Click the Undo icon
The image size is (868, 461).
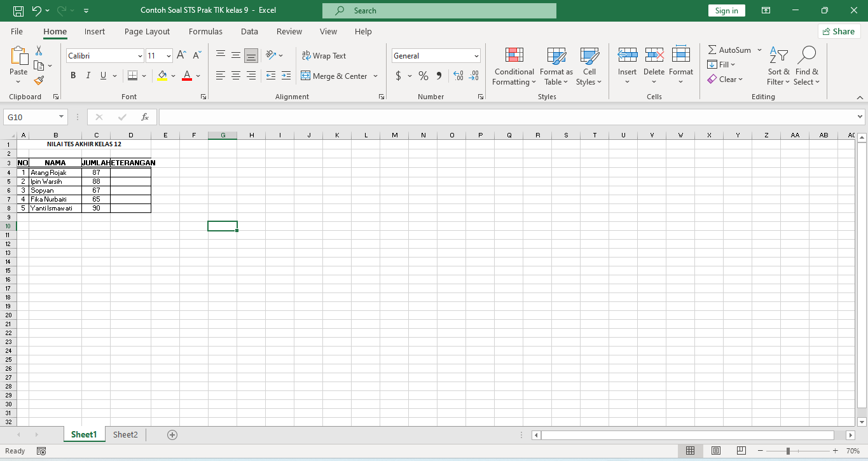37,11
